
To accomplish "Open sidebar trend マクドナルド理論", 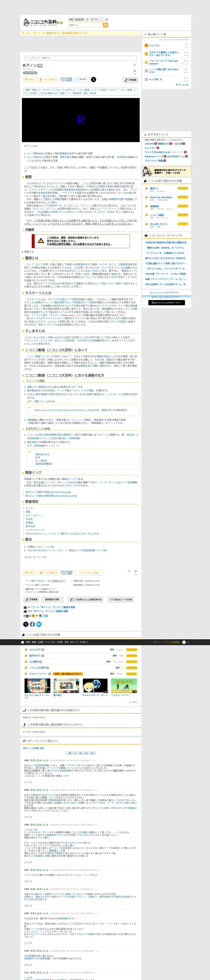I will click(x=154, y=161).
